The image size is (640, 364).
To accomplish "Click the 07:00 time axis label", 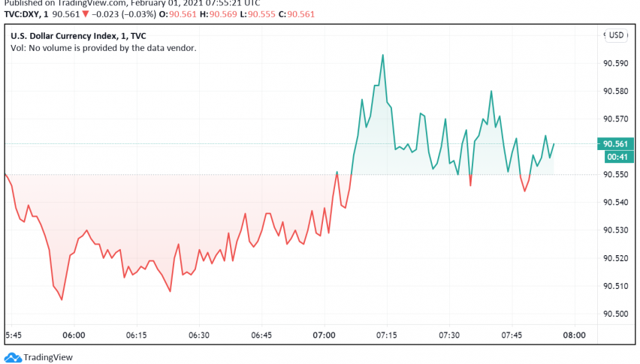I will tap(324, 335).
